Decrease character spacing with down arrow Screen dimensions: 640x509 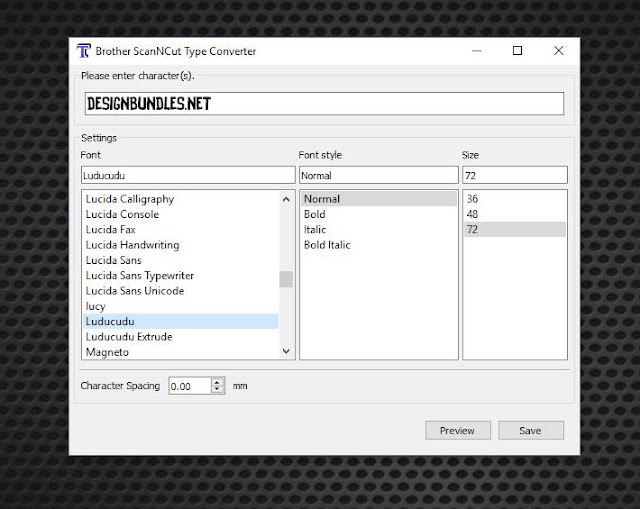pyautogui.click(x=218, y=390)
